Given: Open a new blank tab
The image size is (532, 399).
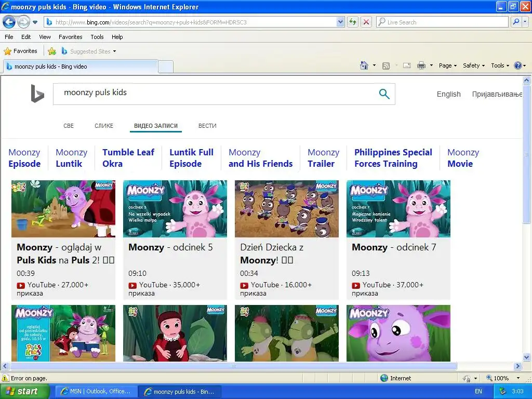Looking at the screenshot, I should coord(166,66).
